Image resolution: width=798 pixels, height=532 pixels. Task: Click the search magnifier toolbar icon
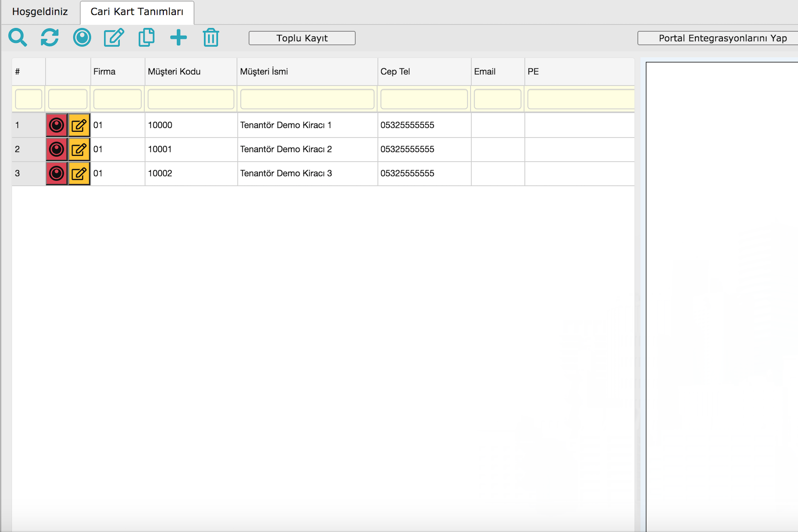click(17, 38)
